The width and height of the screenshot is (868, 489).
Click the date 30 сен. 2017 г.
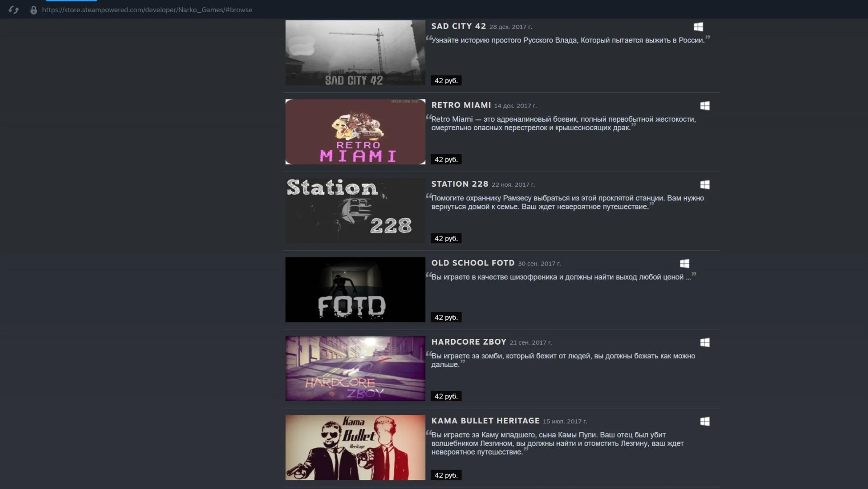(x=539, y=264)
